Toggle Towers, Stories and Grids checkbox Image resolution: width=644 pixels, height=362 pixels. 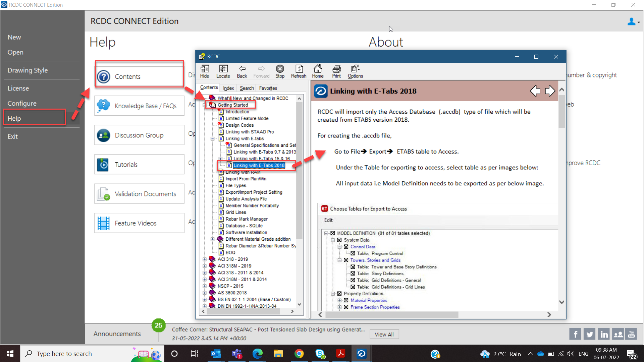346,260
